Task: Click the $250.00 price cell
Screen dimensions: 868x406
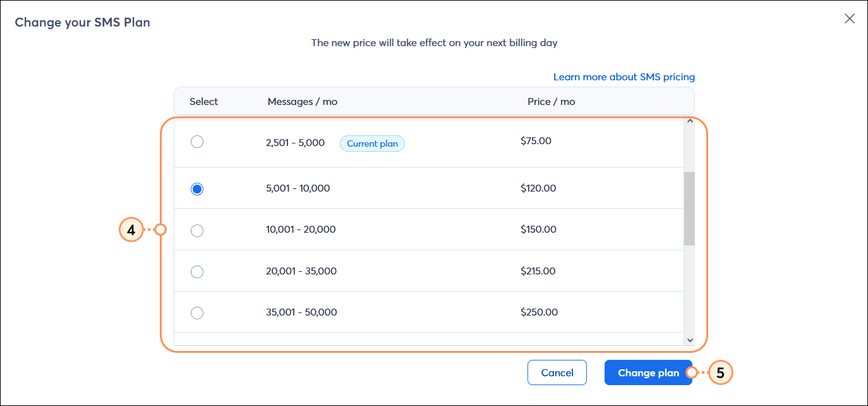Action: point(539,312)
